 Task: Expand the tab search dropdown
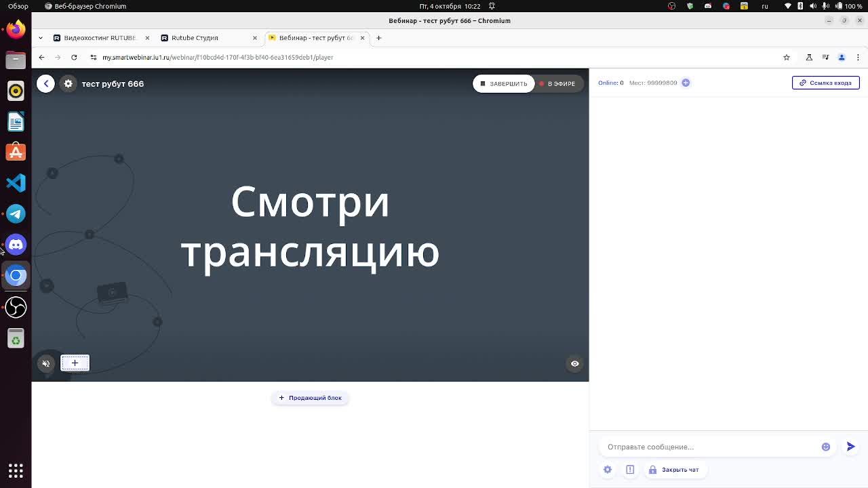click(41, 38)
